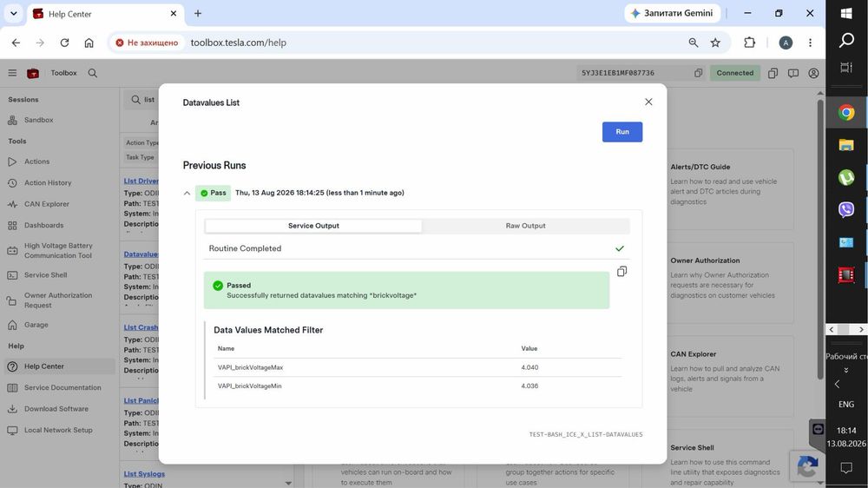Open the List Syslogs action link
The image size is (868, 488).
pos(144,473)
